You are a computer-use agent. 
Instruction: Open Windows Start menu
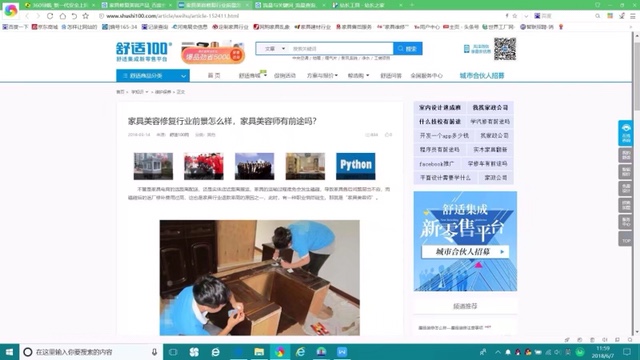click(9, 352)
